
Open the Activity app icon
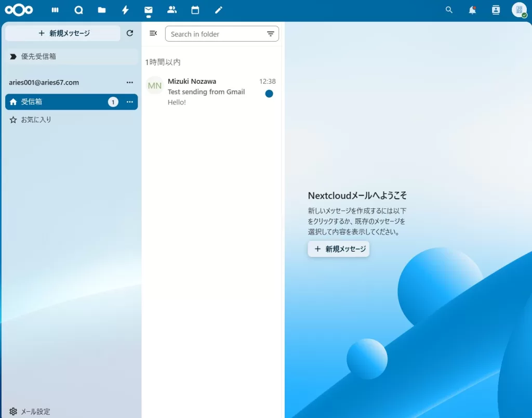point(125,10)
